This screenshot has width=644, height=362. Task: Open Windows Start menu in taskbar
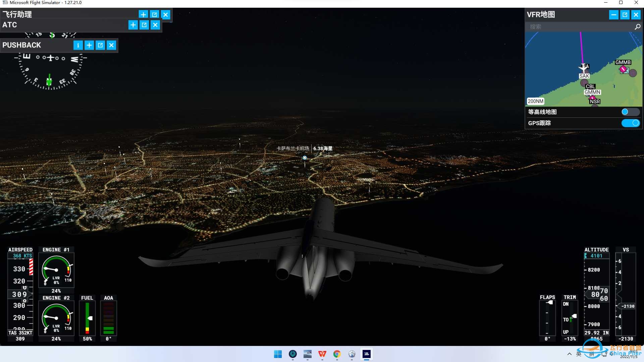pyautogui.click(x=278, y=354)
